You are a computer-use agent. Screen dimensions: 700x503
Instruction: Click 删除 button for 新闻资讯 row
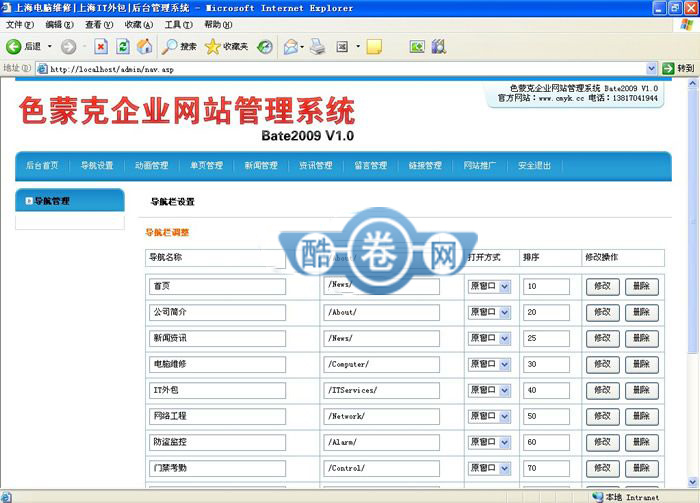pyautogui.click(x=642, y=339)
